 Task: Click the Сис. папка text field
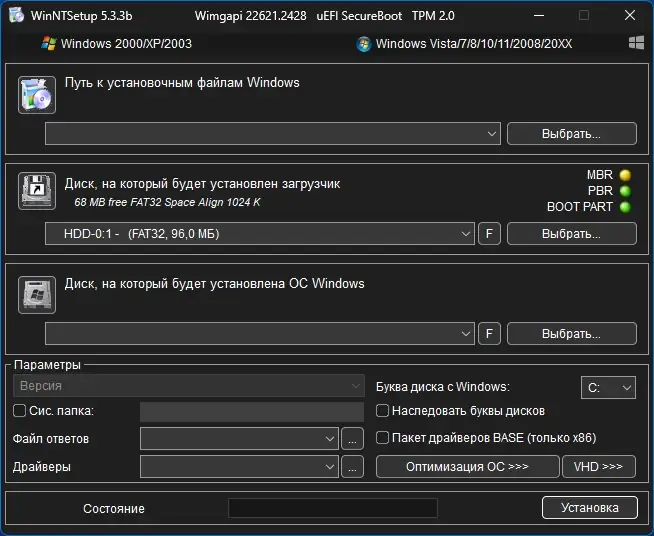(252, 412)
